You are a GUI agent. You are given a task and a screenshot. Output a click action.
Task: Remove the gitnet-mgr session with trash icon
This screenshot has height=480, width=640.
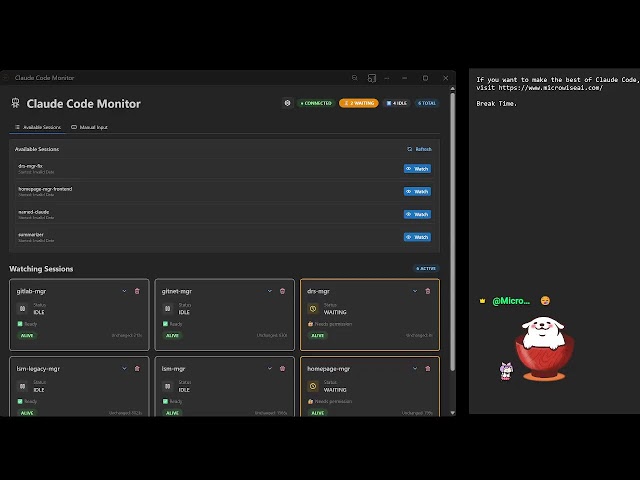(282, 291)
